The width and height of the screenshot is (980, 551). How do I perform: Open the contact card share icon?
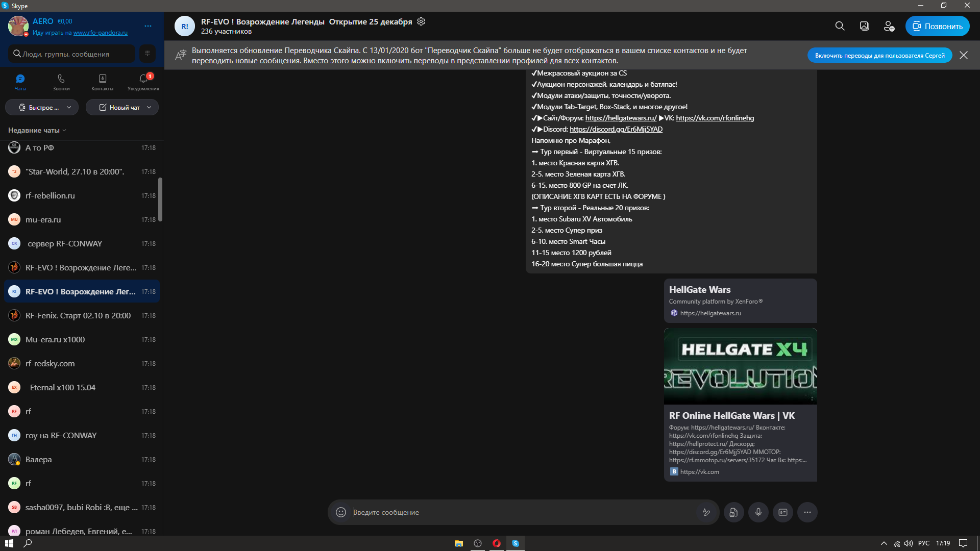click(783, 512)
